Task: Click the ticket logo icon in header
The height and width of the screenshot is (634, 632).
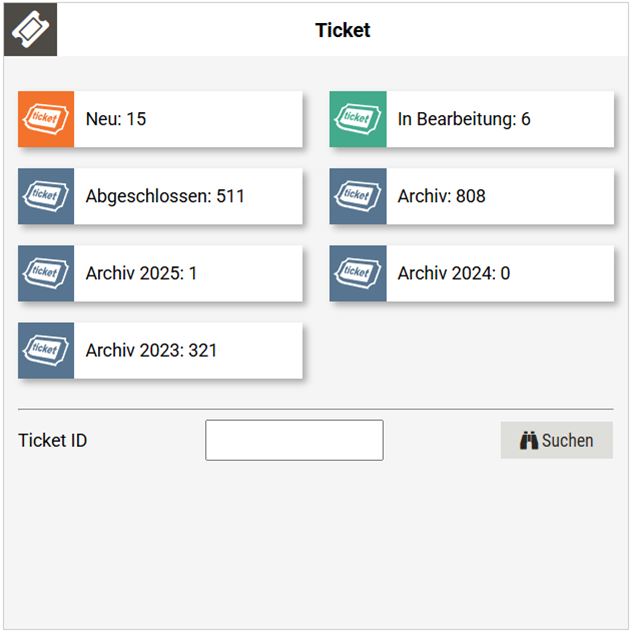Action: tap(30, 29)
